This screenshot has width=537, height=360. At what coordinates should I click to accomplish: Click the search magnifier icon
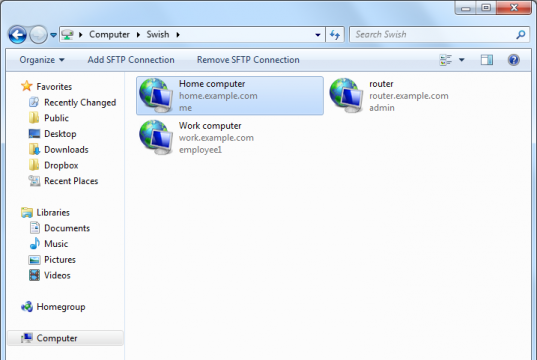[x=521, y=34]
